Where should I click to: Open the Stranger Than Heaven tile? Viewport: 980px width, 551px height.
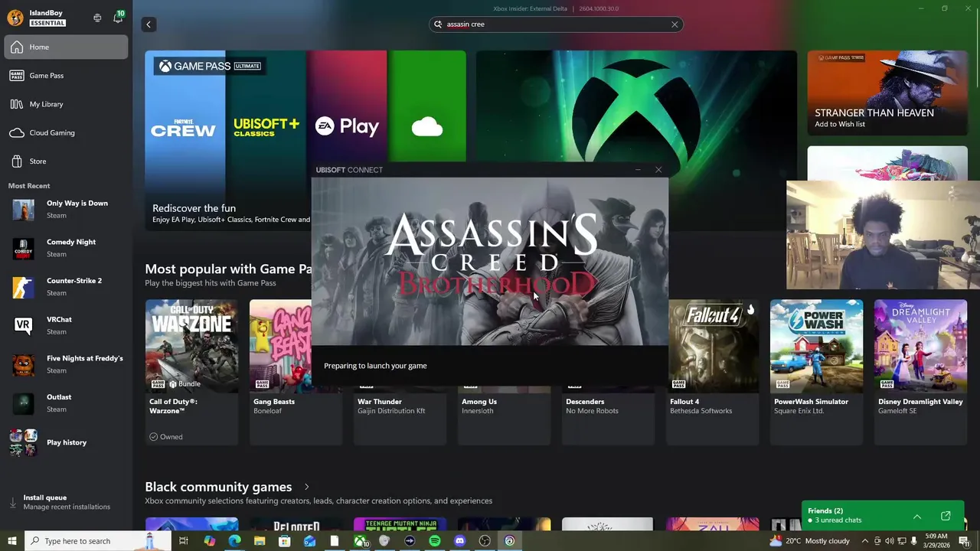point(887,93)
